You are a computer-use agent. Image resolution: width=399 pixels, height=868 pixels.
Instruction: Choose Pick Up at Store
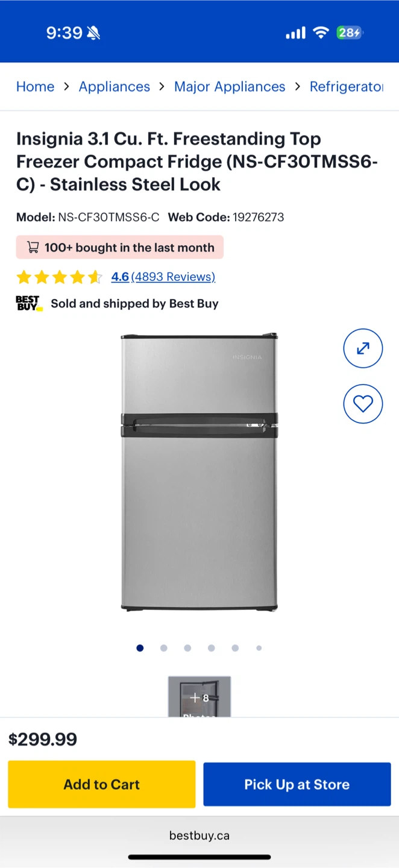(297, 784)
